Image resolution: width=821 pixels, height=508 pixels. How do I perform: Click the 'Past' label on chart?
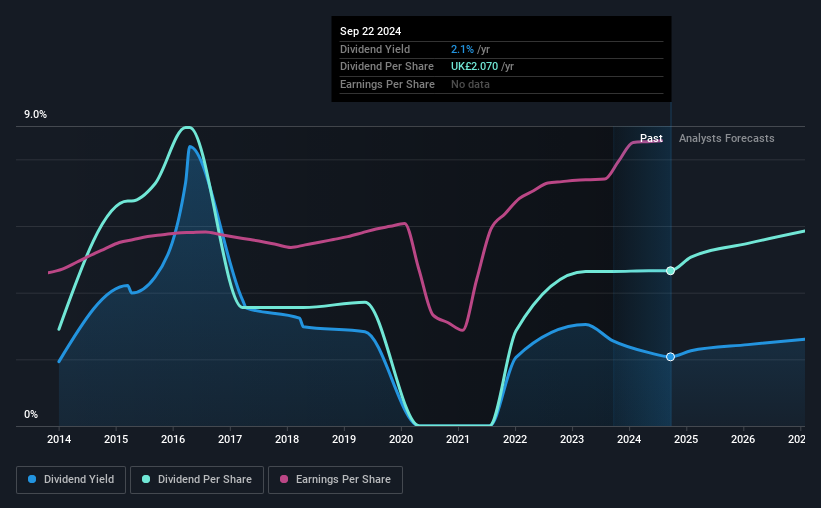coord(651,138)
